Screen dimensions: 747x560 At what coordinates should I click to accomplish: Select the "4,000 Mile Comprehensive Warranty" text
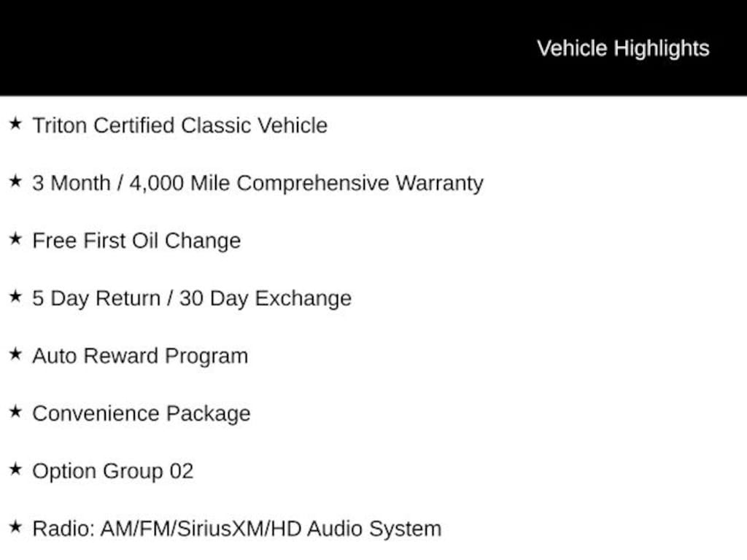pos(306,183)
